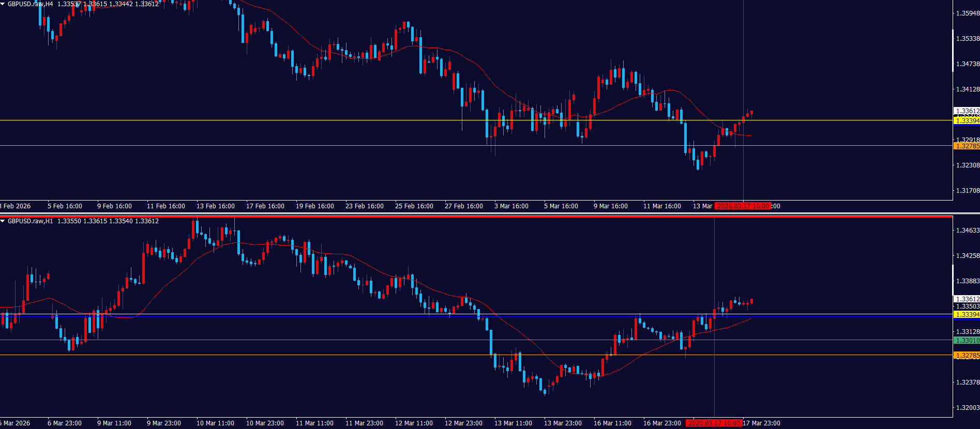Click the '13 Mar 11:00' date on H1 time axis
The image size is (980, 429).
click(x=513, y=423)
